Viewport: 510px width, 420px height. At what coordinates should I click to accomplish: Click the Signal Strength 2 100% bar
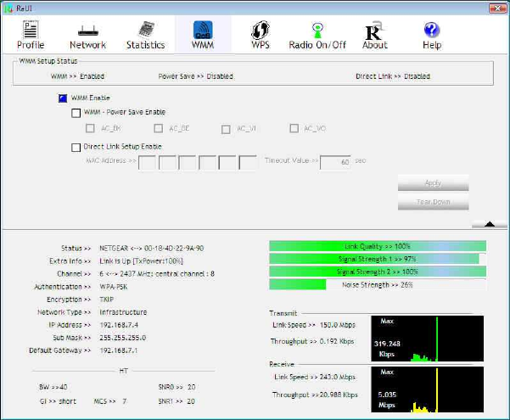pyautogui.click(x=378, y=272)
